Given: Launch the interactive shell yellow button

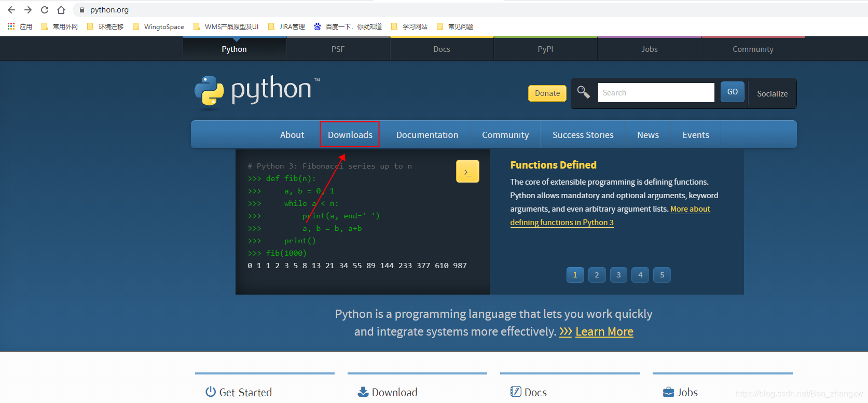Looking at the screenshot, I should (x=467, y=171).
